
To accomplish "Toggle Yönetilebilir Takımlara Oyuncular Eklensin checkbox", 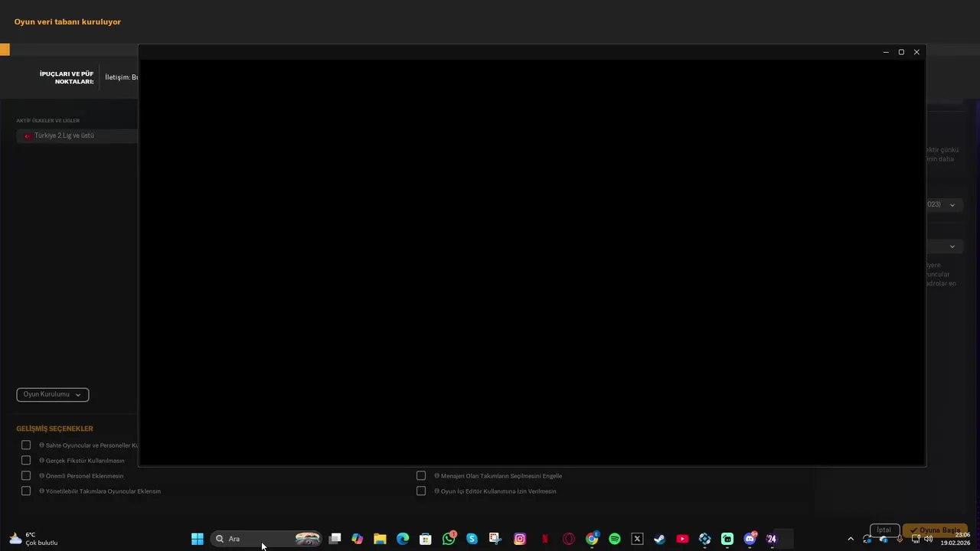I will pyautogui.click(x=26, y=491).
